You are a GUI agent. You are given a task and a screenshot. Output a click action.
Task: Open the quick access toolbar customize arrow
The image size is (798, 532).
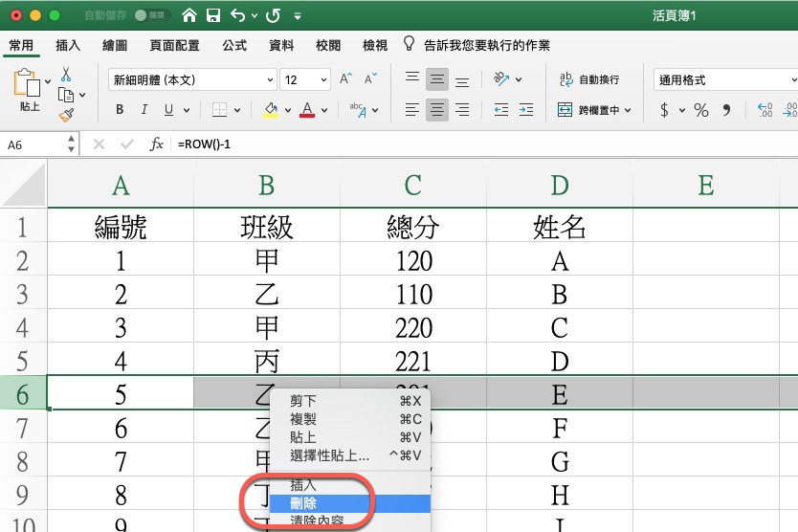pos(298,16)
